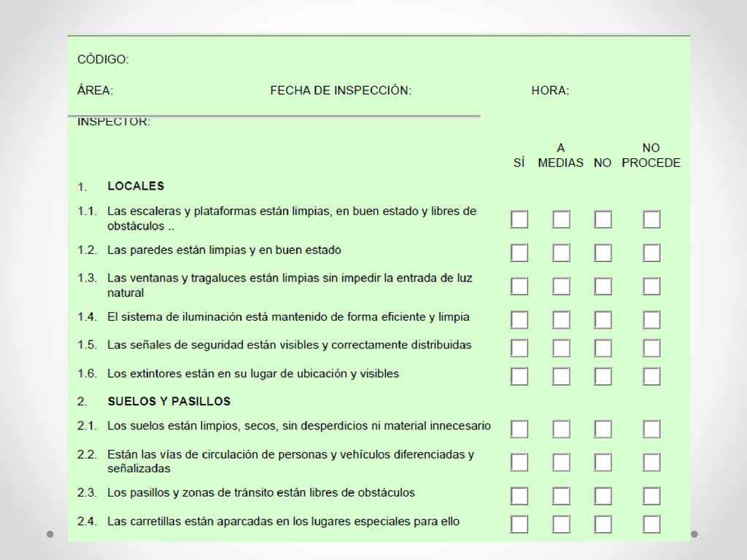Tick SÍ for 2.1 suelos limpios
Viewport: 747px width, 560px height.
click(x=519, y=429)
